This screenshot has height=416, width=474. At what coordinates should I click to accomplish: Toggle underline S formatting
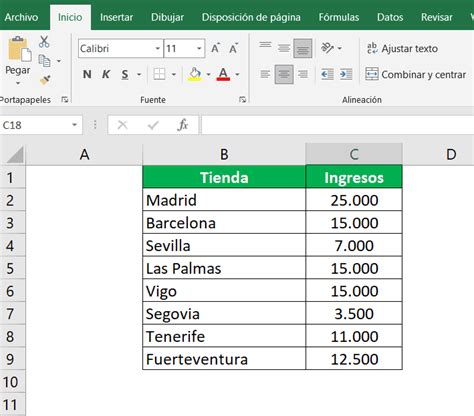[125, 74]
